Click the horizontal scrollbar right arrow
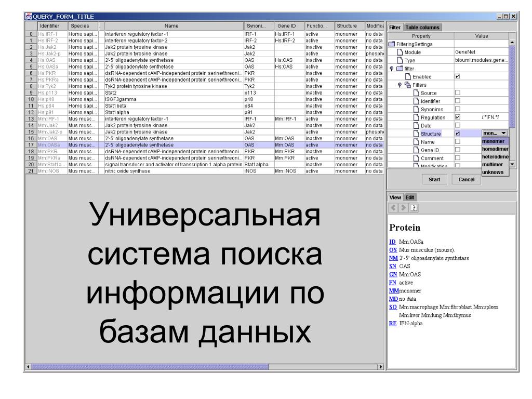This screenshot has height=399, width=532. (381, 367)
